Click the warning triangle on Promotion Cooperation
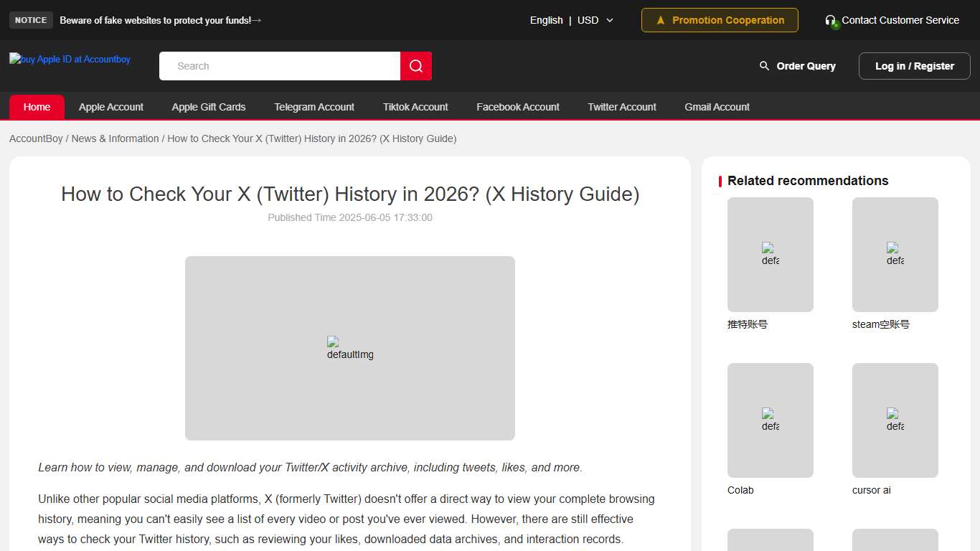980x551 pixels. click(661, 20)
